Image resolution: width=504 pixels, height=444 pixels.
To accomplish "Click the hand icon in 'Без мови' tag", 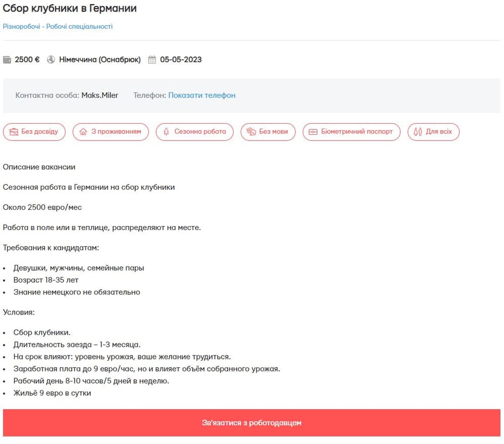I will (x=251, y=132).
